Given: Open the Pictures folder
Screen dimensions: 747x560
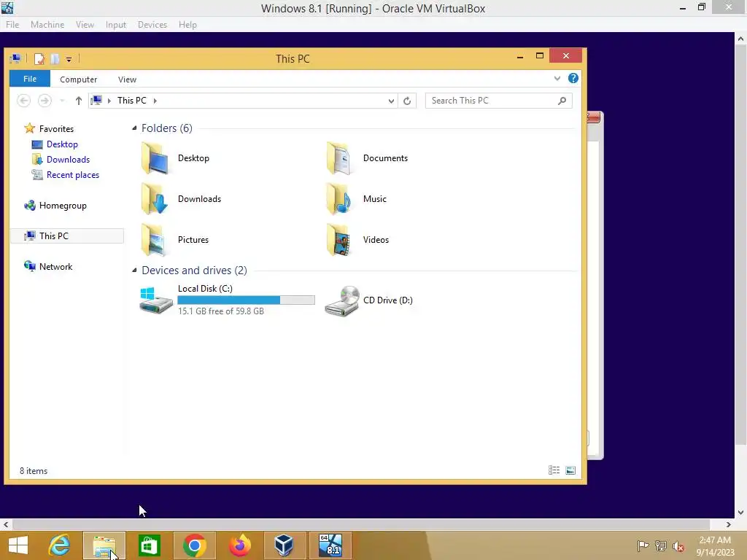Looking at the screenshot, I should click(175, 239).
